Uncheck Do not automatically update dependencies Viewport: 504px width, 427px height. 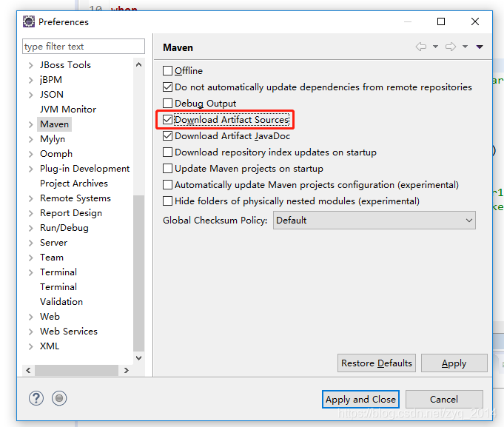coord(167,87)
